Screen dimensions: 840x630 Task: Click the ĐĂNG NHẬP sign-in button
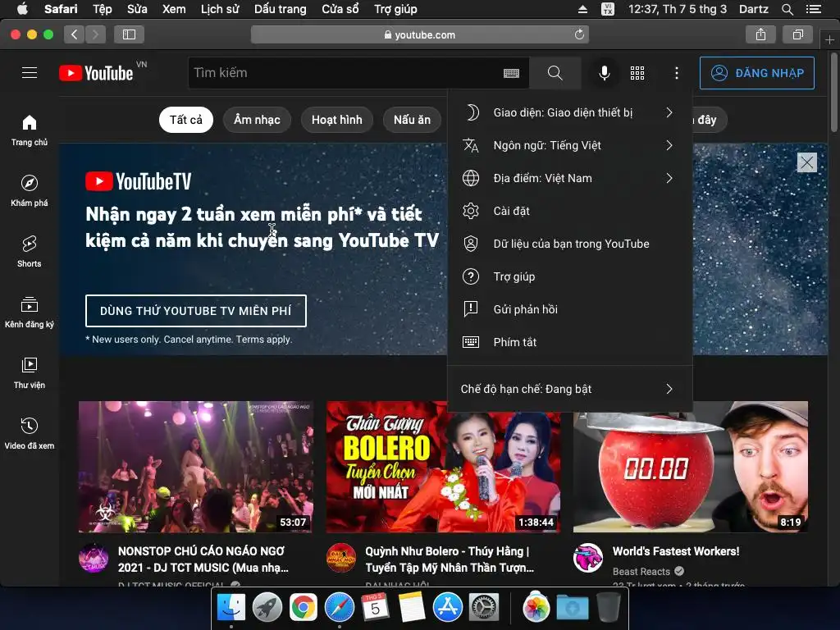[757, 73]
